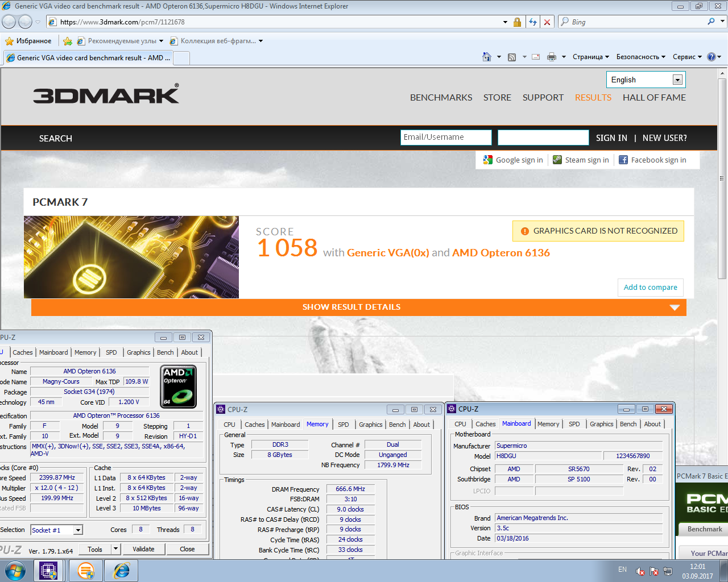Screen dimensions: 728x582
Task: Click the CPU-Z Close button
Action: (x=187, y=549)
